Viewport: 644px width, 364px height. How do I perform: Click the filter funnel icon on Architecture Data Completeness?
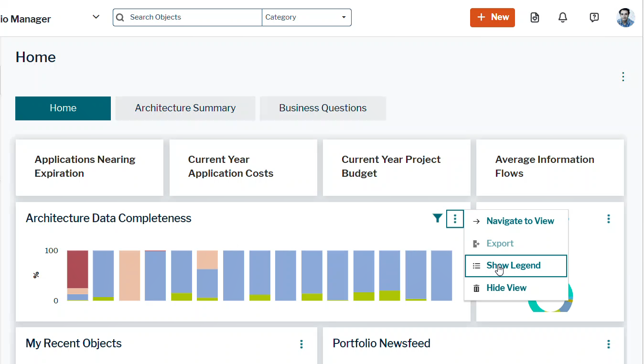pos(437,218)
